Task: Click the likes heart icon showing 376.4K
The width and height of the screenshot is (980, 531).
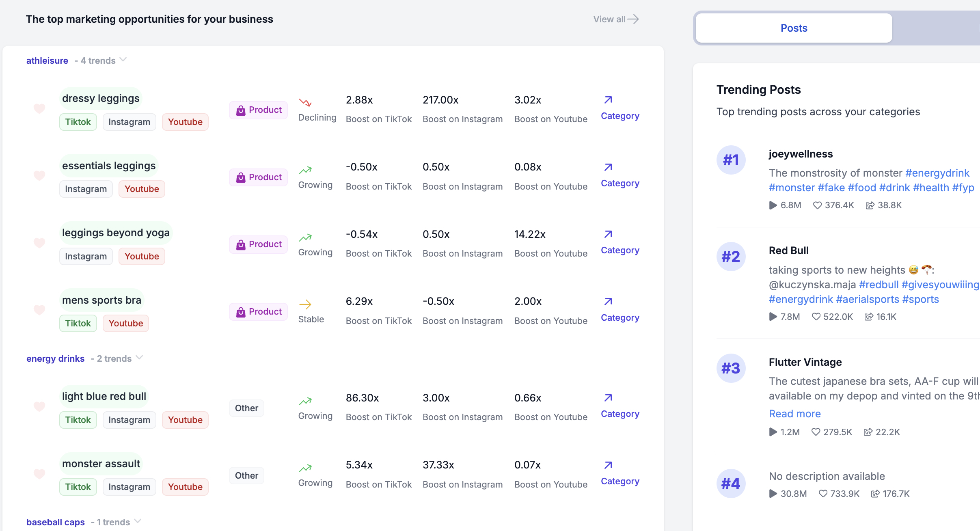Action: (x=817, y=205)
